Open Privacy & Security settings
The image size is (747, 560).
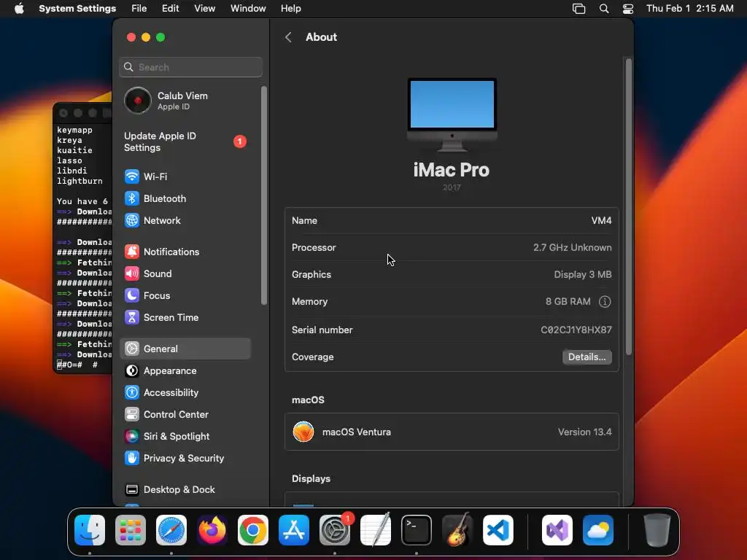[185, 458]
